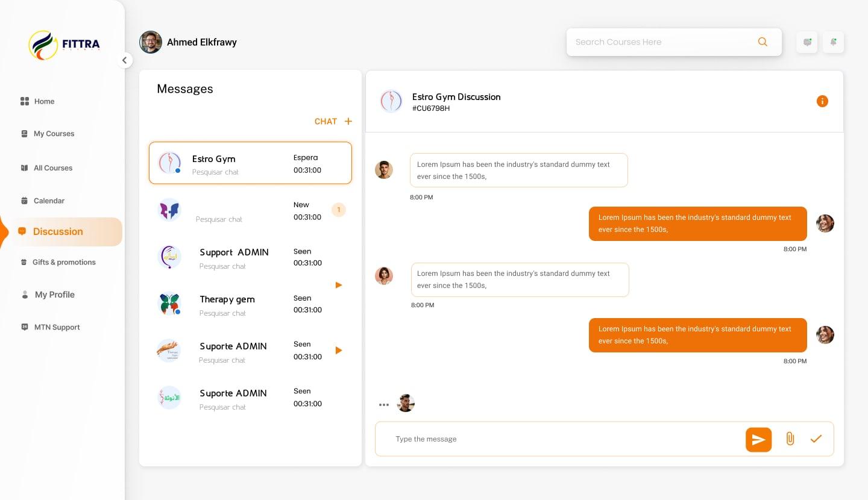Attach a file with the paperclip icon
The image size is (868, 500).
pos(790,439)
